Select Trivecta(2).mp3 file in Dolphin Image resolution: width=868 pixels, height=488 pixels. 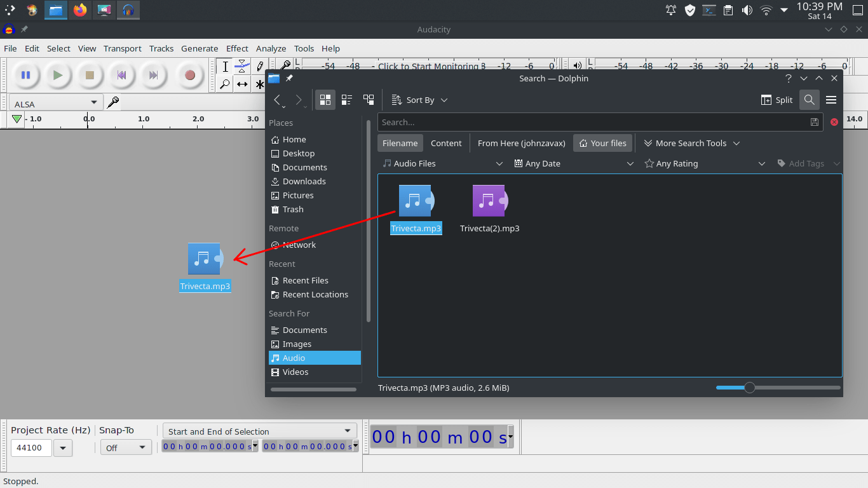[489, 210]
